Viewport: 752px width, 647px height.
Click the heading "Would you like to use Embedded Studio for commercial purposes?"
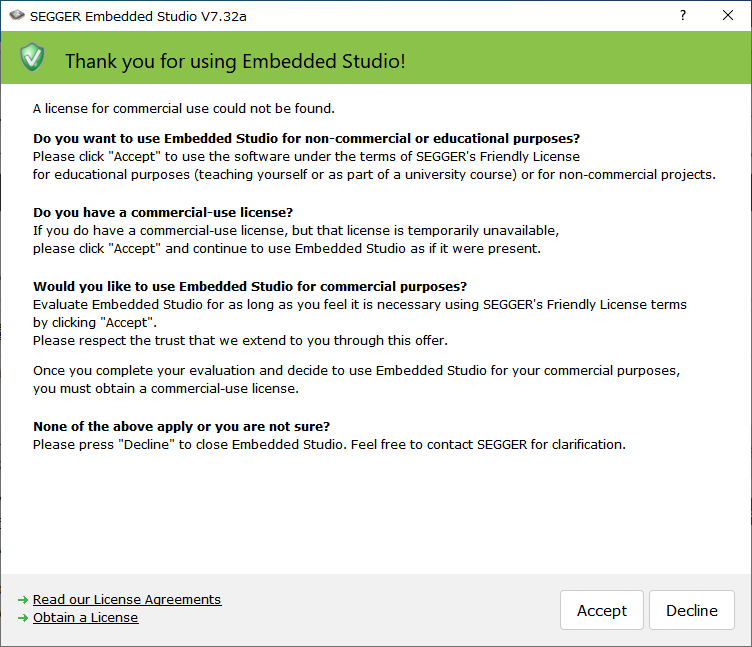pyautogui.click(x=250, y=286)
